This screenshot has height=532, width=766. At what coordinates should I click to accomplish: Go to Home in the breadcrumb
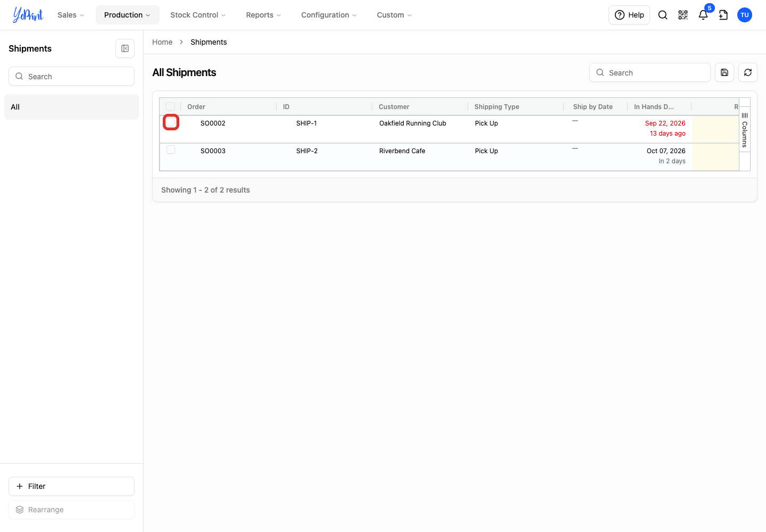[x=162, y=42]
